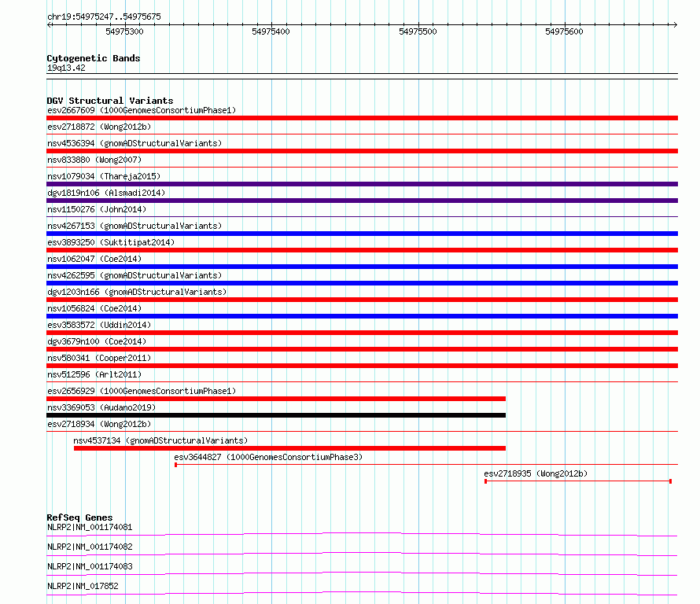The height and width of the screenshot is (604, 700).
Task: Open variant nsv580341 (Cooper2011)
Action: pos(99,358)
